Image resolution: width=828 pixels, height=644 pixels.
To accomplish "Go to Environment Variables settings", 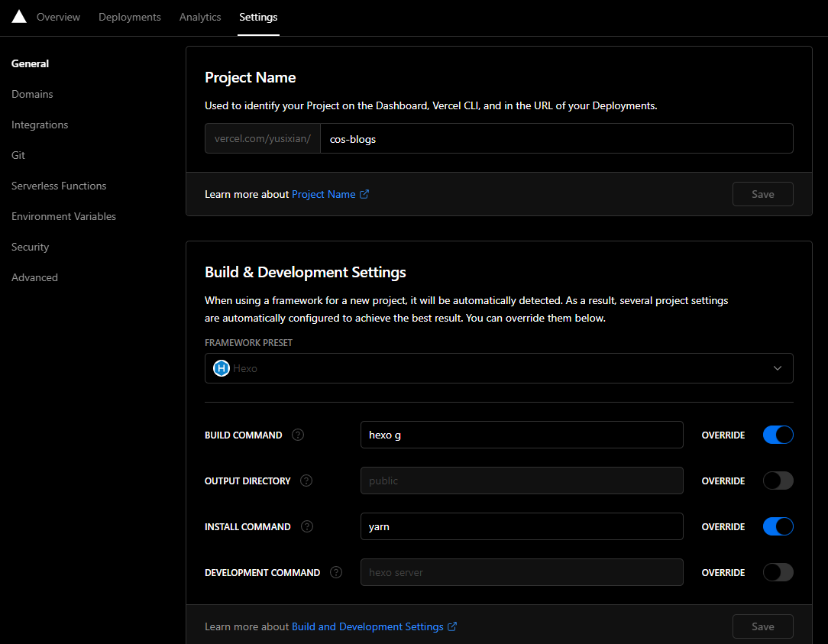I will 63,216.
